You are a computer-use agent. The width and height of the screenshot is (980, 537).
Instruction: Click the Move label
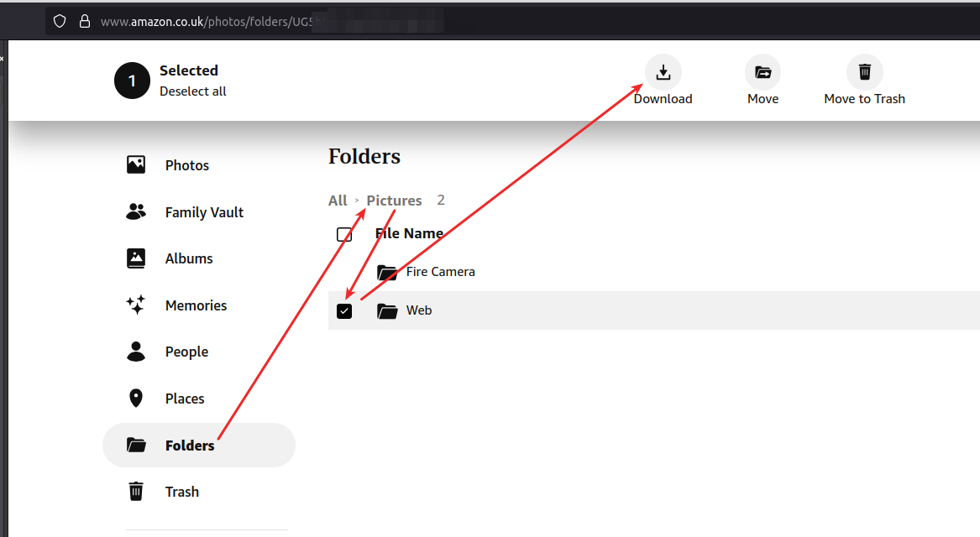click(x=763, y=99)
